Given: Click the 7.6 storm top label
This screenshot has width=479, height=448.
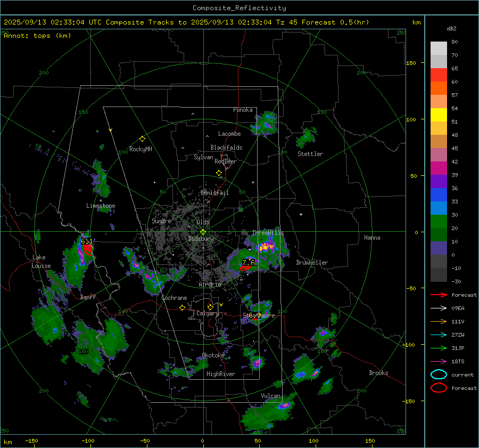Looking at the screenshot, I should point(249,262).
